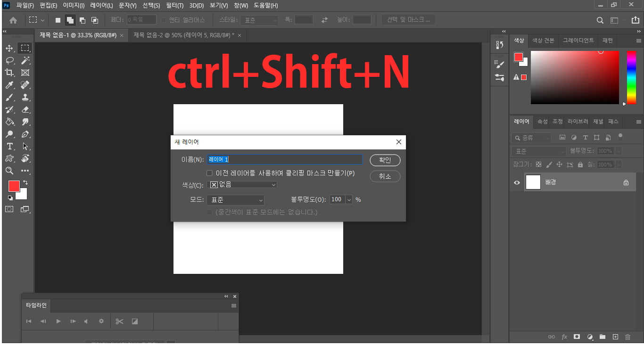Switch to 제목 없음-2 document tab
Viewport: 644px width, 362px height.
[x=184, y=35]
